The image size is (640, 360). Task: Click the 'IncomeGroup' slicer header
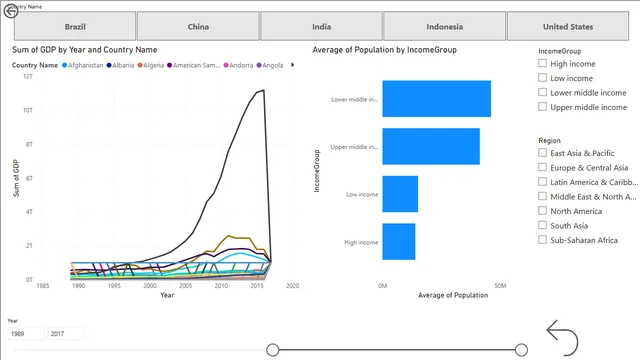559,51
